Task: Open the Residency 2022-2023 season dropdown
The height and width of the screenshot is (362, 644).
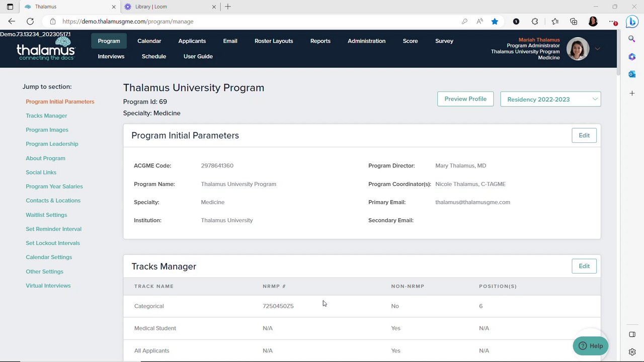Action: (550, 100)
